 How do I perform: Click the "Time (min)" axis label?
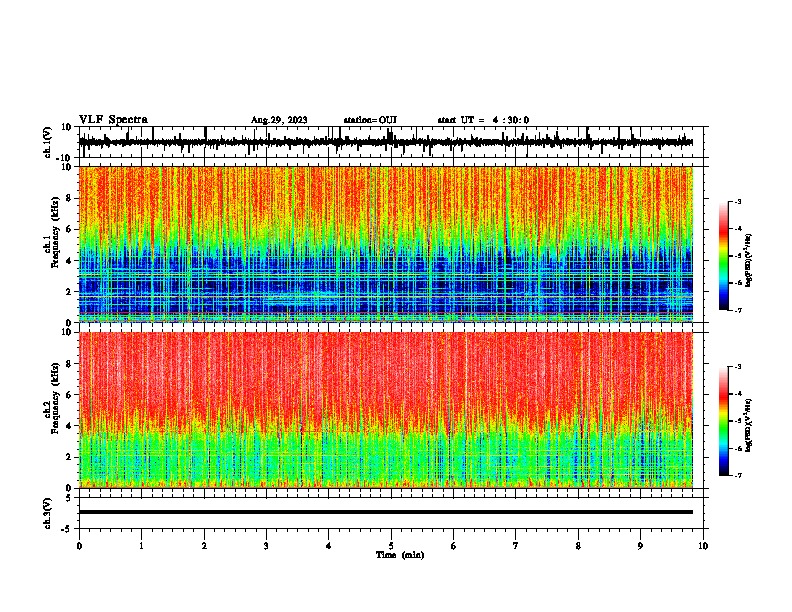click(x=400, y=555)
